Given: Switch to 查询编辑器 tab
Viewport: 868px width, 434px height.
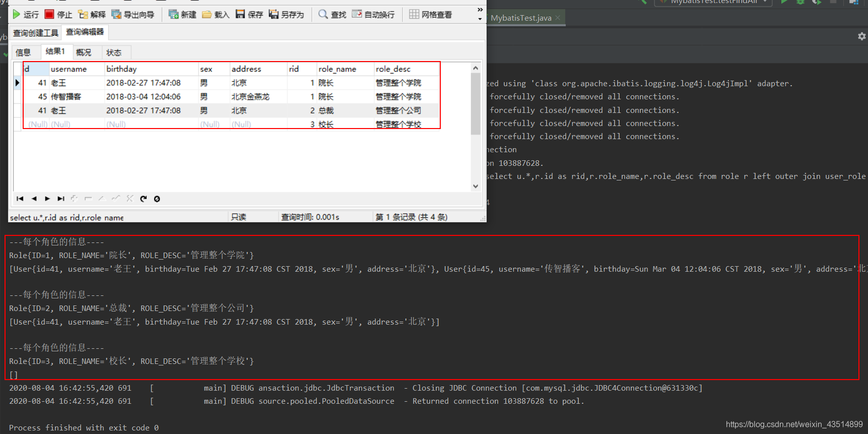Looking at the screenshot, I should click(x=85, y=32).
